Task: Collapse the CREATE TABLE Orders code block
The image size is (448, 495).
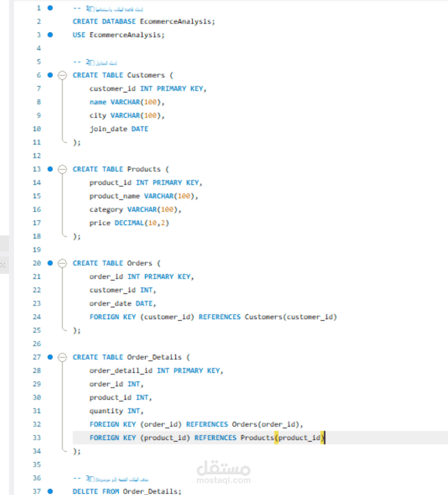Action: point(62,263)
